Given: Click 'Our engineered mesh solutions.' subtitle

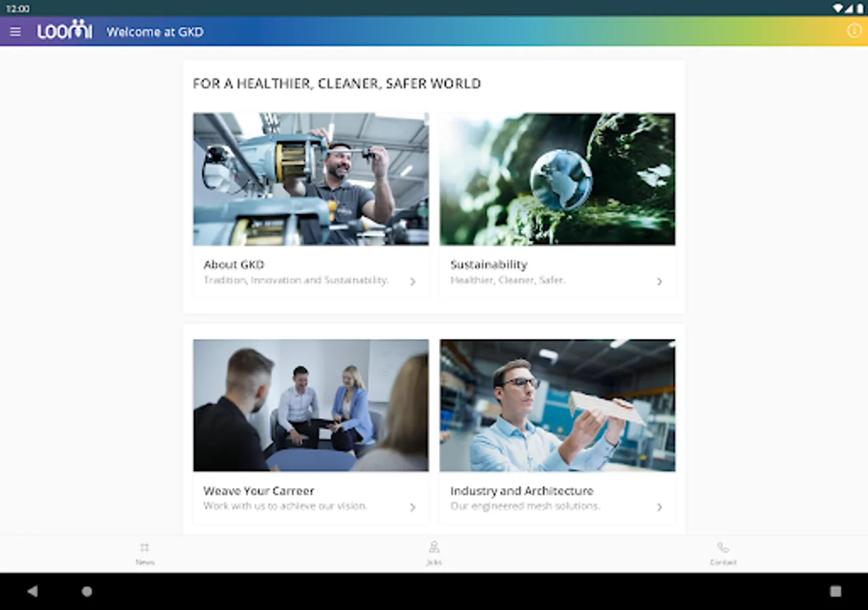Looking at the screenshot, I should tap(526, 506).
